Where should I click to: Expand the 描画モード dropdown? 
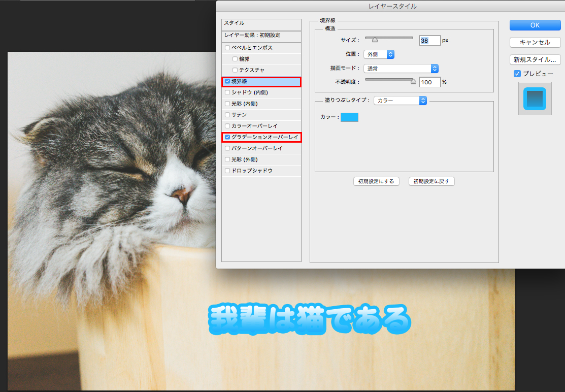tap(401, 68)
